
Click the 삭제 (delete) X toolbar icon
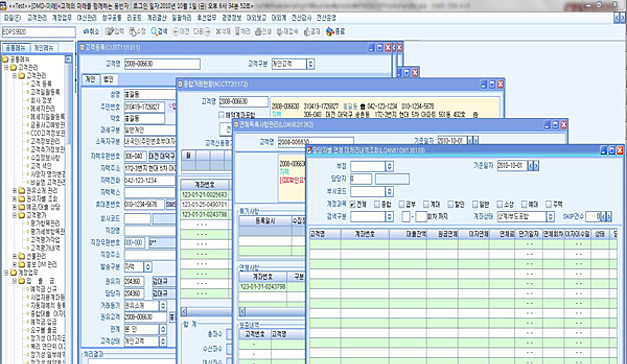218,31
